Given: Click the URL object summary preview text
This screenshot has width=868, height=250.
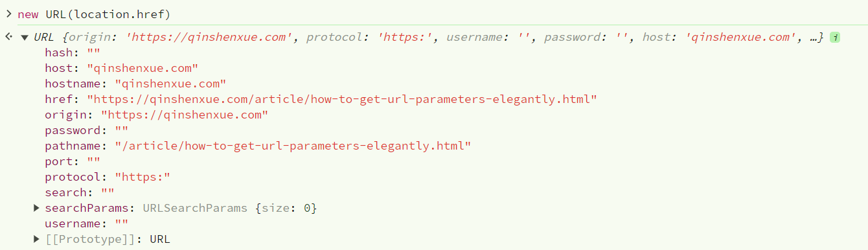Looking at the screenshot, I should tap(429, 38).
